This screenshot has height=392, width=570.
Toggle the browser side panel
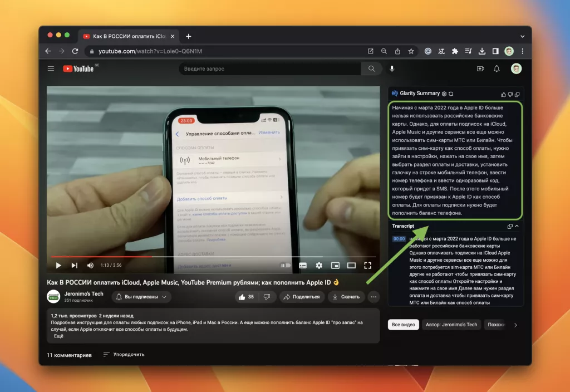click(495, 51)
